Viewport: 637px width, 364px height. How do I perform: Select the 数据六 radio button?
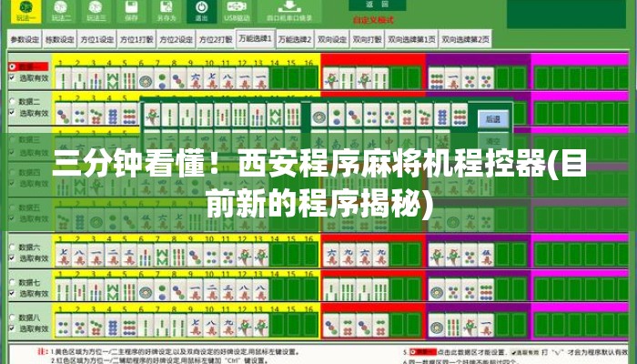(13, 247)
